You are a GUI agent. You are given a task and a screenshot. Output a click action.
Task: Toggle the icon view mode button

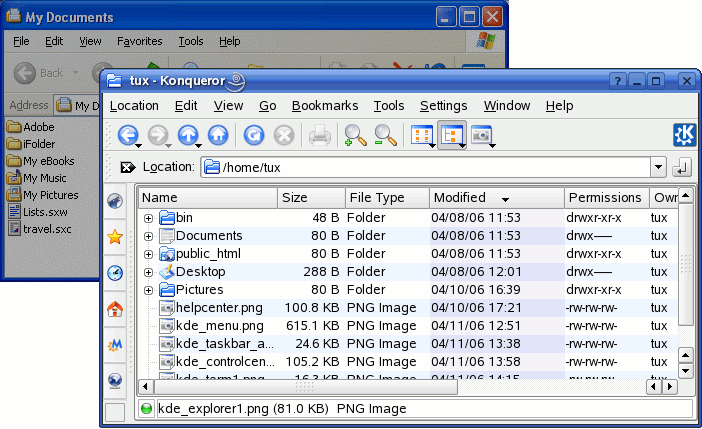[422, 135]
